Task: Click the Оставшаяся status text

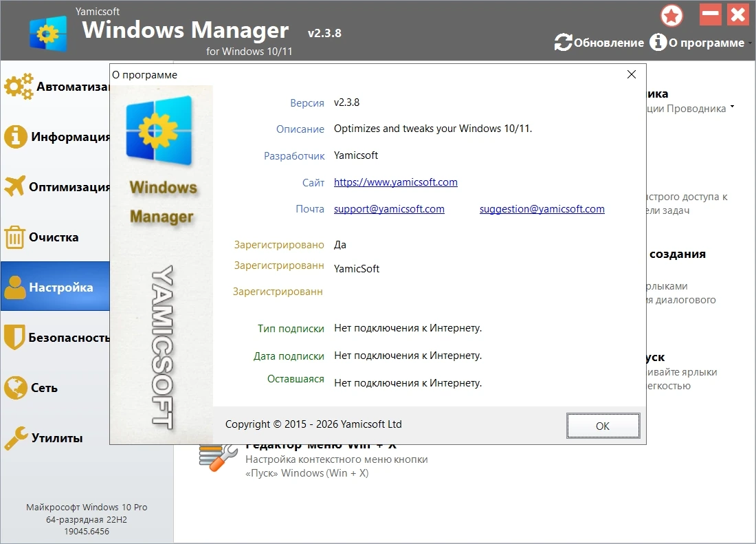Action: 408,383
